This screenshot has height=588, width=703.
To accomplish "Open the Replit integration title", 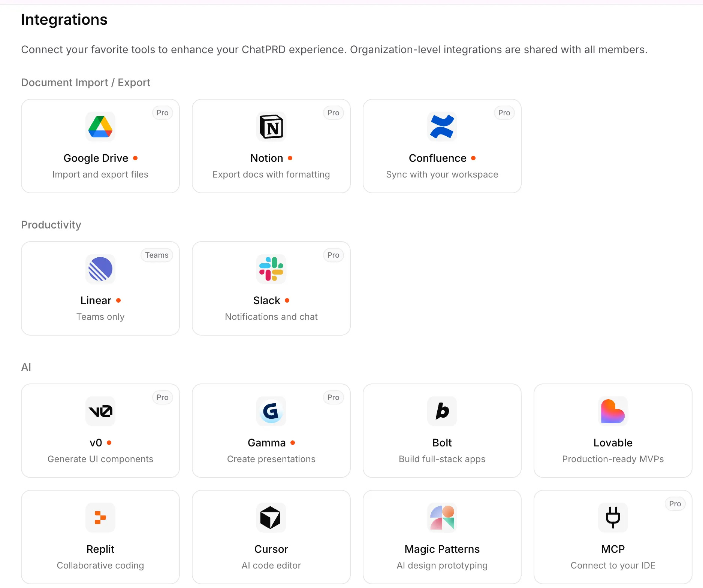I will 100,549.
